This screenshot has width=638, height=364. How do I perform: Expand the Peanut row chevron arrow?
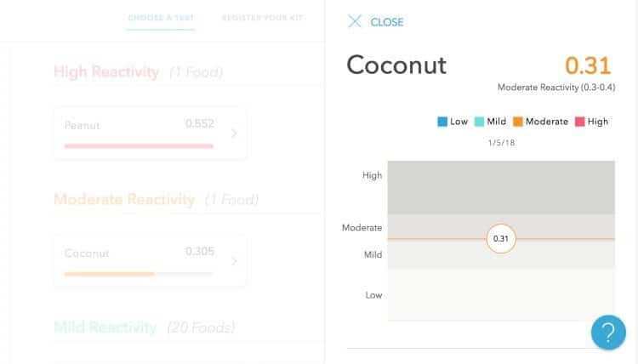tap(234, 134)
